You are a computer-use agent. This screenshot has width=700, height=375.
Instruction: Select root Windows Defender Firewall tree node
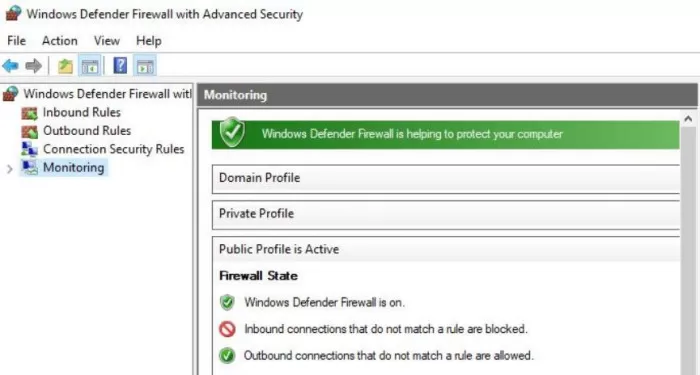(x=107, y=94)
